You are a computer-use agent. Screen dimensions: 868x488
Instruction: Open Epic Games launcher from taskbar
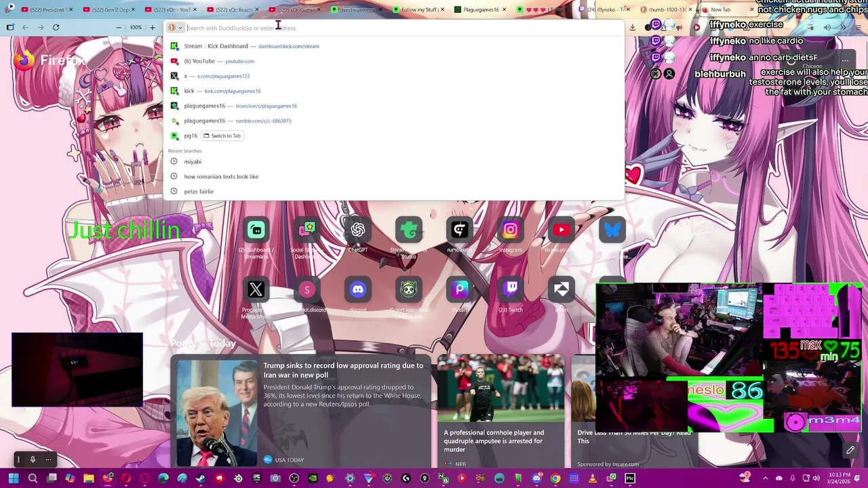[x=256, y=479]
